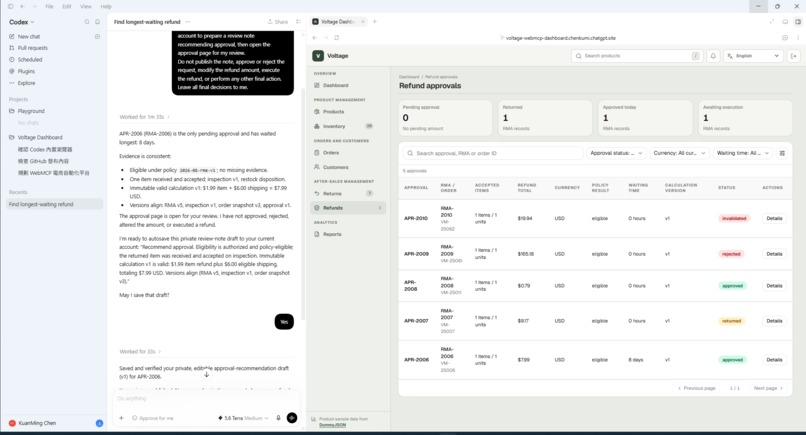Add attachment with the plus icon in composer

[x=122, y=418]
